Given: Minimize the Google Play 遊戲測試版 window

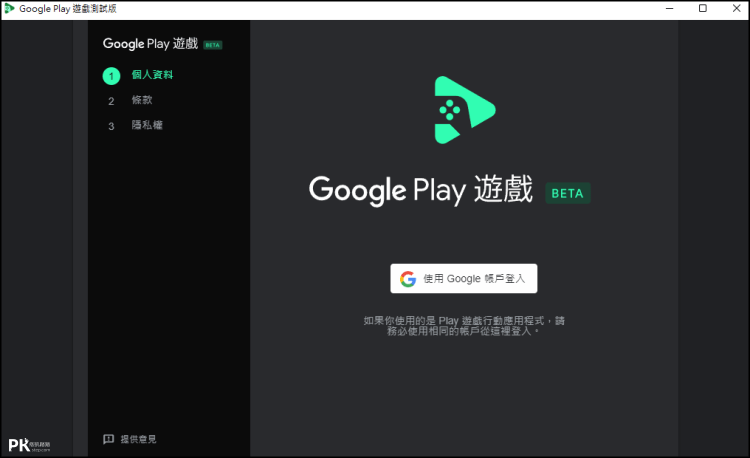Looking at the screenshot, I should pos(670,9).
